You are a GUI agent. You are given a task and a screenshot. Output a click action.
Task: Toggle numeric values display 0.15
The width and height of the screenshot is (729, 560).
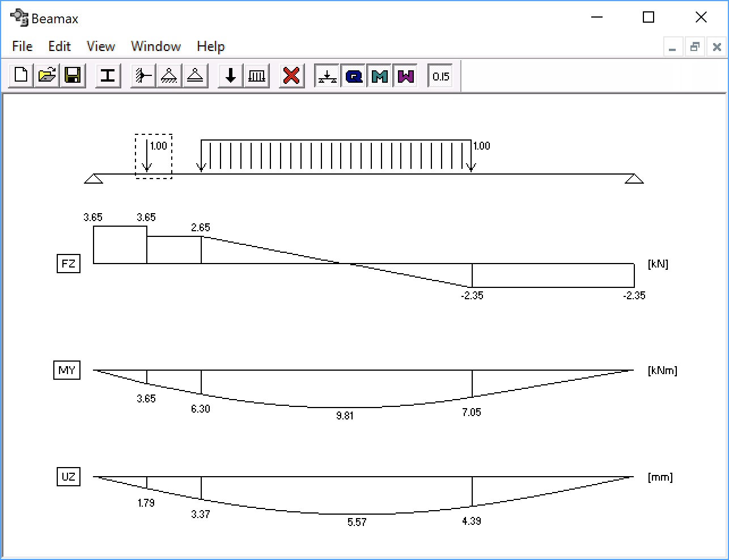coord(440,75)
